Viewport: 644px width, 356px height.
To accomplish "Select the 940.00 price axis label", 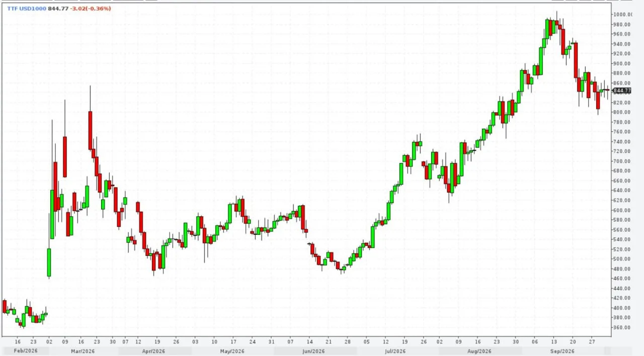I will (622, 44).
